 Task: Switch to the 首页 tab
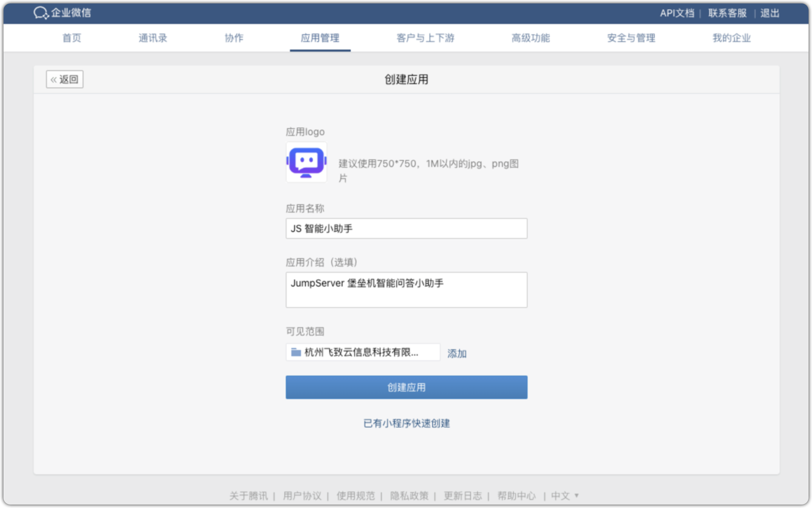(x=72, y=38)
